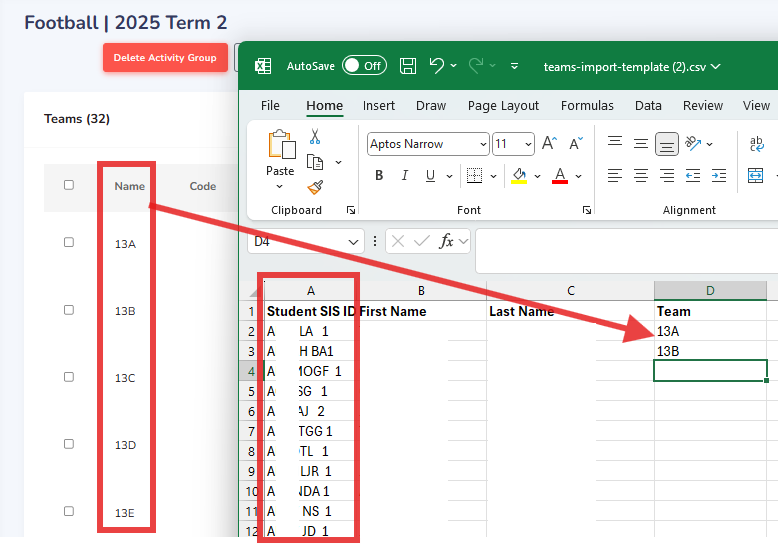Select the Format Painter brush
The width and height of the screenshot is (778, 544).
click(315, 186)
